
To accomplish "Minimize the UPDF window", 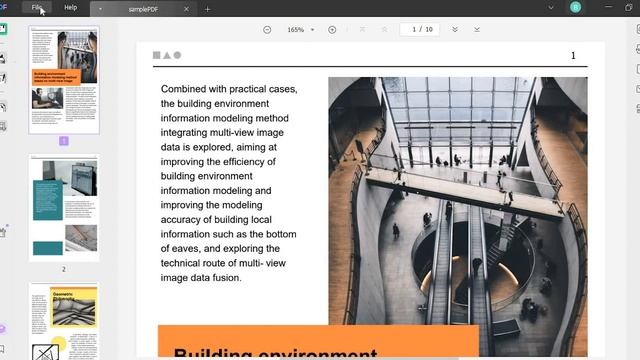I will 608,7.
